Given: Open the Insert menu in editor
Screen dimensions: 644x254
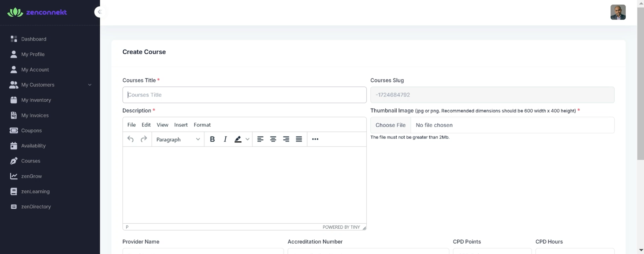Looking at the screenshot, I should point(181,125).
